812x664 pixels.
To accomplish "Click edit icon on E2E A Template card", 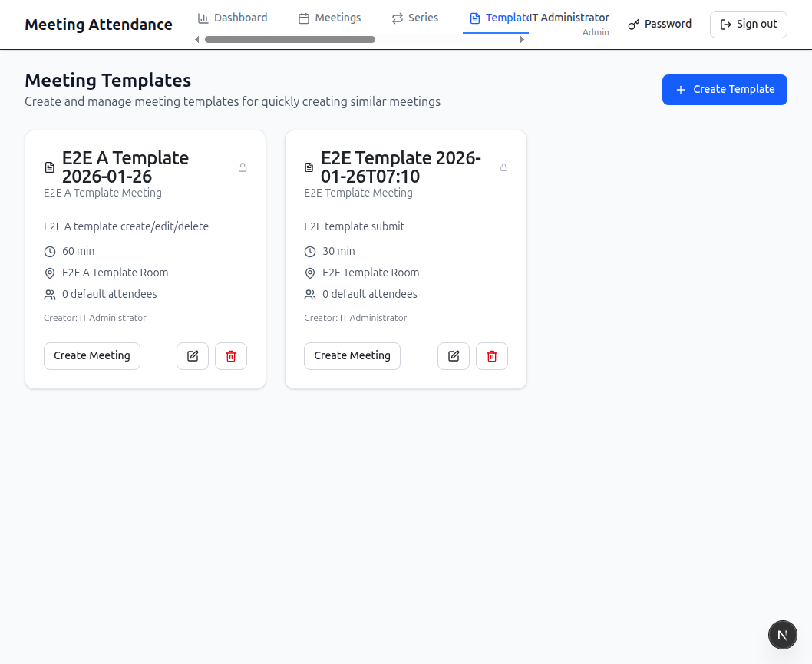I will click(x=193, y=356).
